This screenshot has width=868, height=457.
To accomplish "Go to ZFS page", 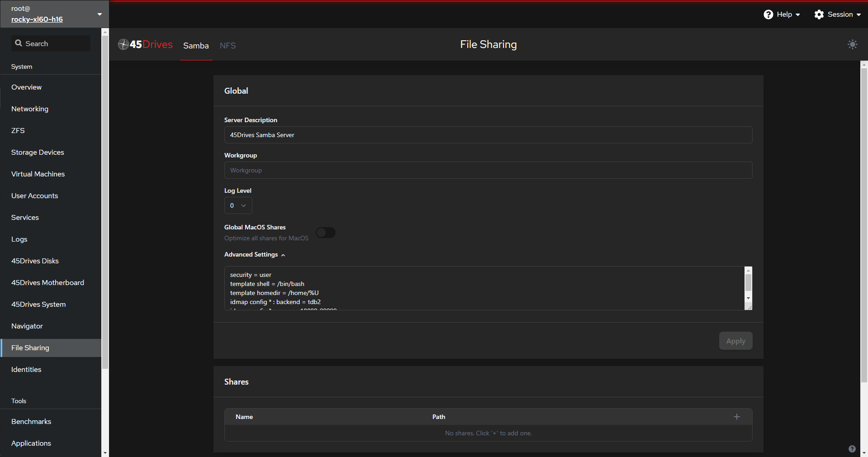I will (x=51, y=131).
